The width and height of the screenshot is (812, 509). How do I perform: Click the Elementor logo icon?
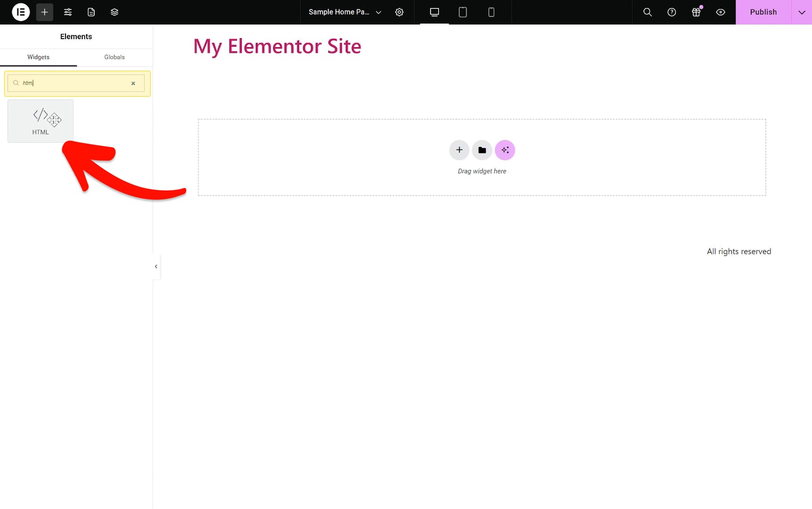tap(21, 12)
